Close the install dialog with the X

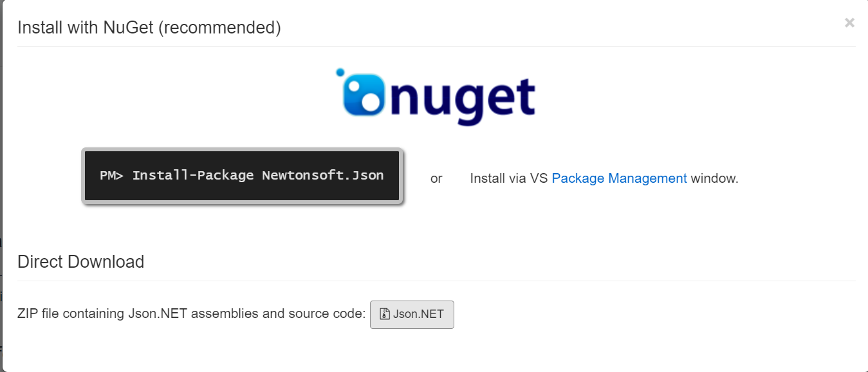pyautogui.click(x=849, y=23)
